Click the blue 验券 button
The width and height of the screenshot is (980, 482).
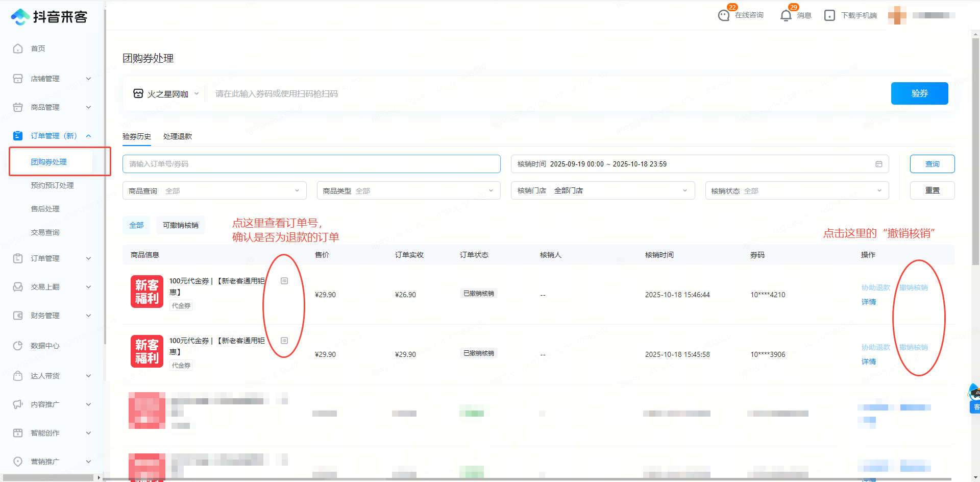pos(919,93)
